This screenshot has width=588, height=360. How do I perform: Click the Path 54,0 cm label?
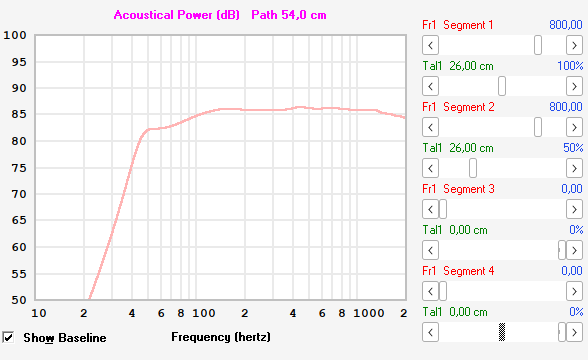289,15
